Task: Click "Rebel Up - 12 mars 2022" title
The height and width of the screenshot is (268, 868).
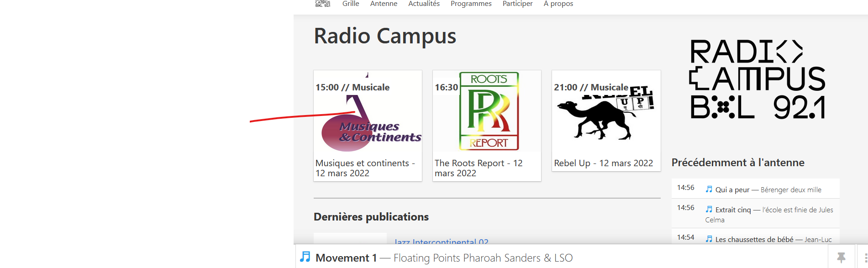Action: click(603, 163)
